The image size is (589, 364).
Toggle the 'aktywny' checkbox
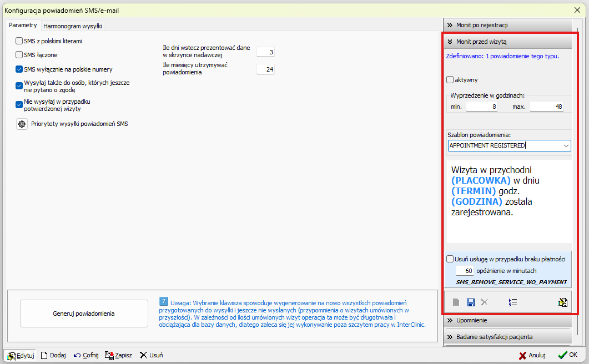point(450,80)
